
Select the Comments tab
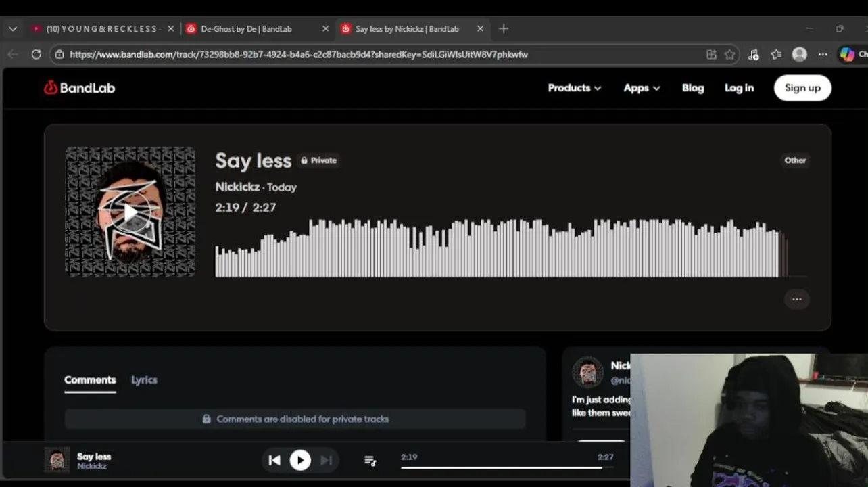(x=90, y=380)
